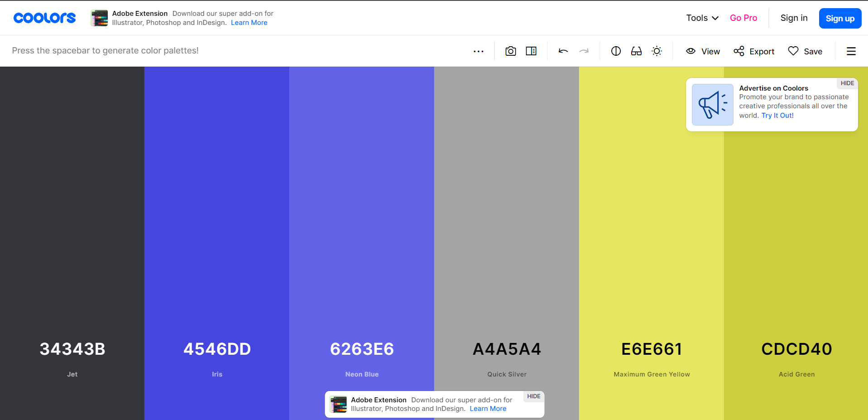The height and width of the screenshot is (420, 868).
Task: Open the sun-shaped adjust palette icon
Action: pos(657,51)
